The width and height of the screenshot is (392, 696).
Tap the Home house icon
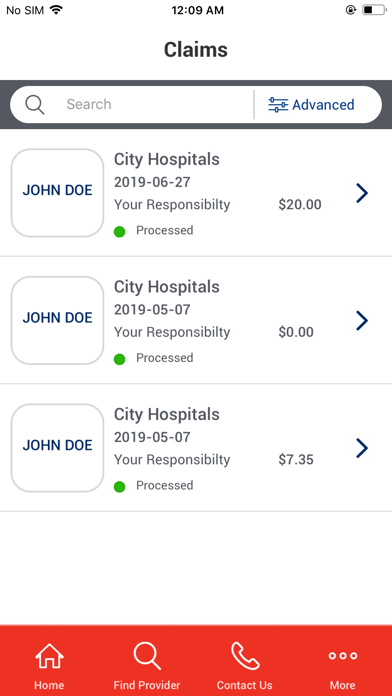[x=49, y=656]
